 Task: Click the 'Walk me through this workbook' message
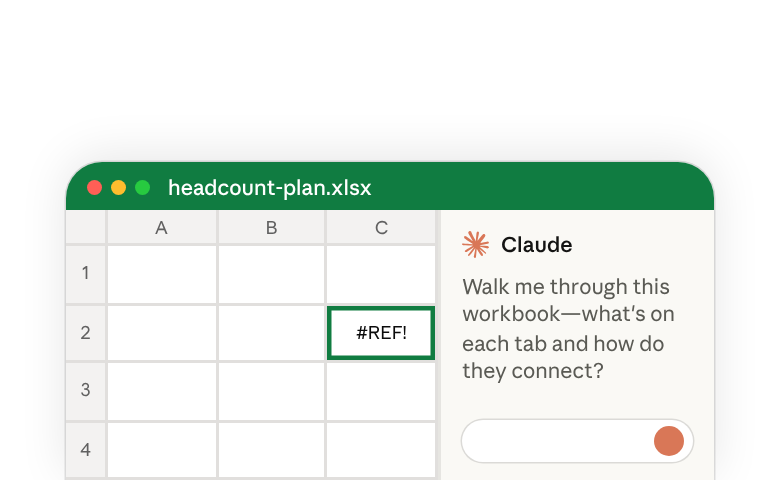tap(568, 329)
